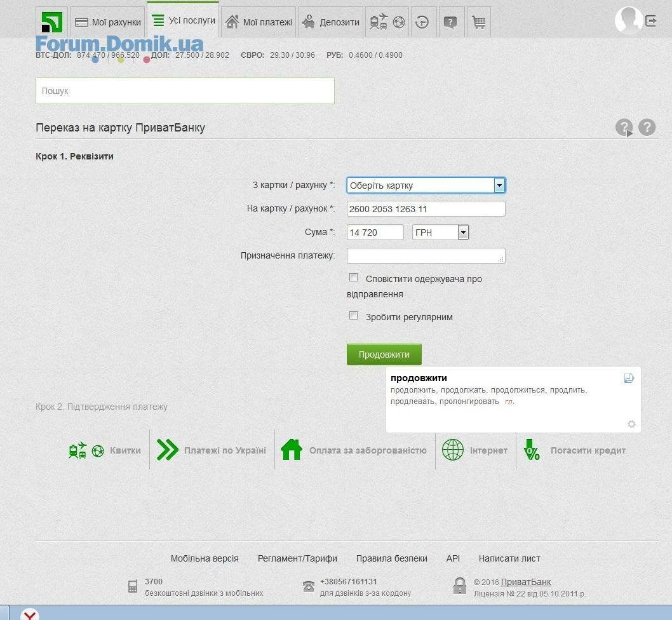Tick the 'Зробити регулярним' checkbox

coord(354,316)
